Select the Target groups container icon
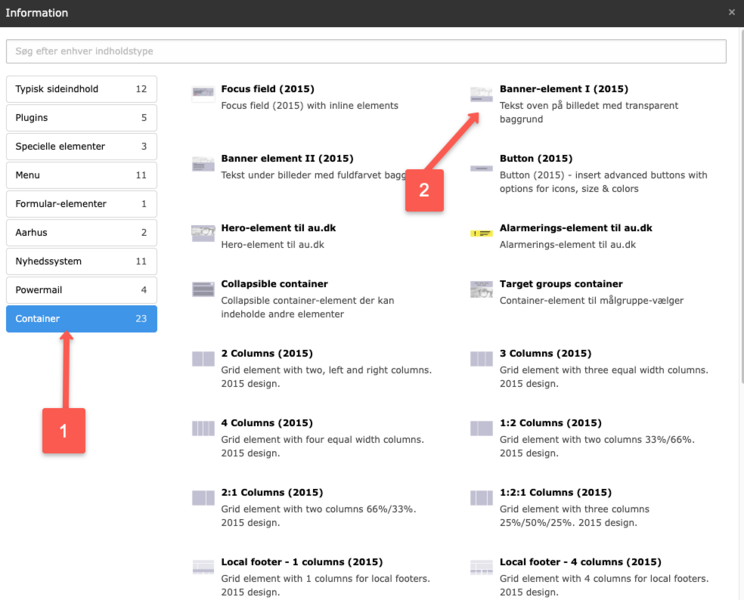This screenshot has width=744, height=600. coord(482,289)
